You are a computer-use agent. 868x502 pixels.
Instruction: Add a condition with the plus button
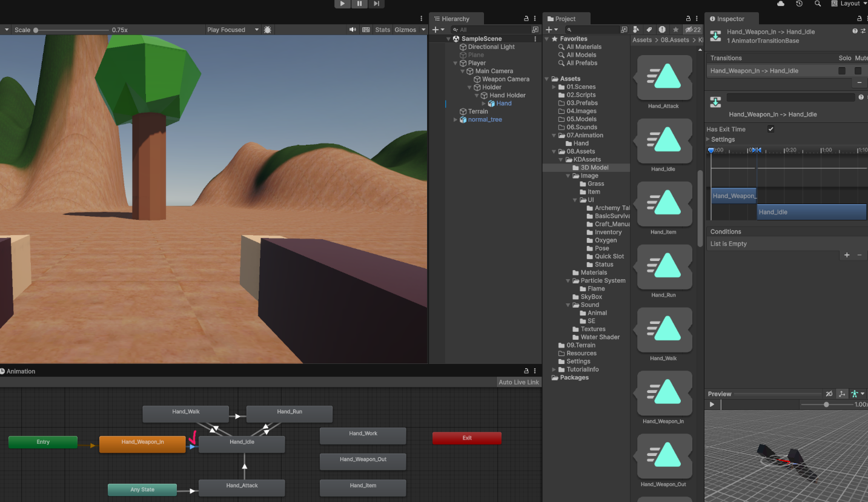tap(847, 255)
